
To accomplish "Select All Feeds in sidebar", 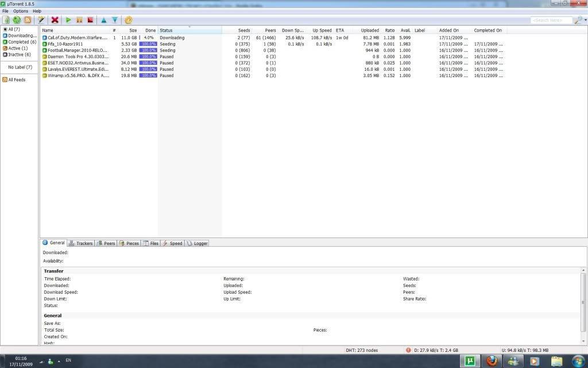I will point(14,80).
